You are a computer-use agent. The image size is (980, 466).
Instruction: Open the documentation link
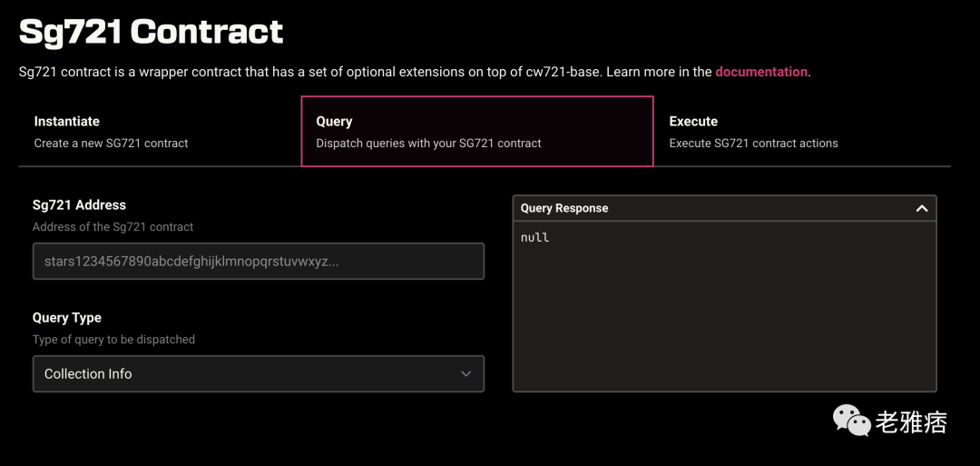(x=760, y=72)
